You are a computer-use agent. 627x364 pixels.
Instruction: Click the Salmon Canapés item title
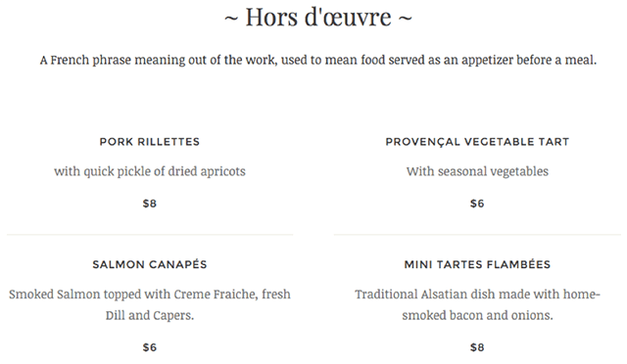[150, 264]
